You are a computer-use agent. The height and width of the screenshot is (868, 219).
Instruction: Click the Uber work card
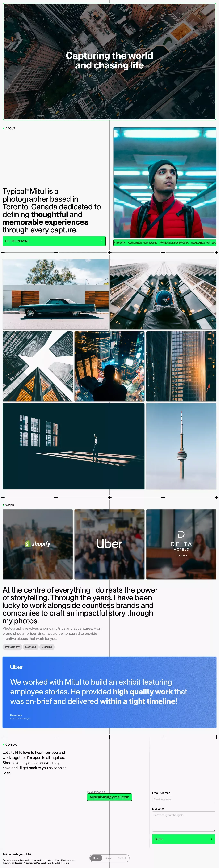109,544
